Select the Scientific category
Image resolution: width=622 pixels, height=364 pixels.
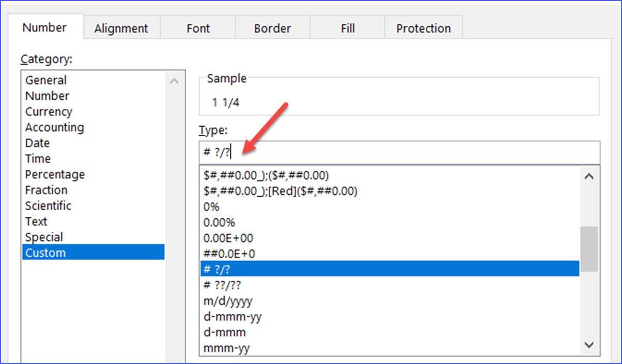point(48,205)
